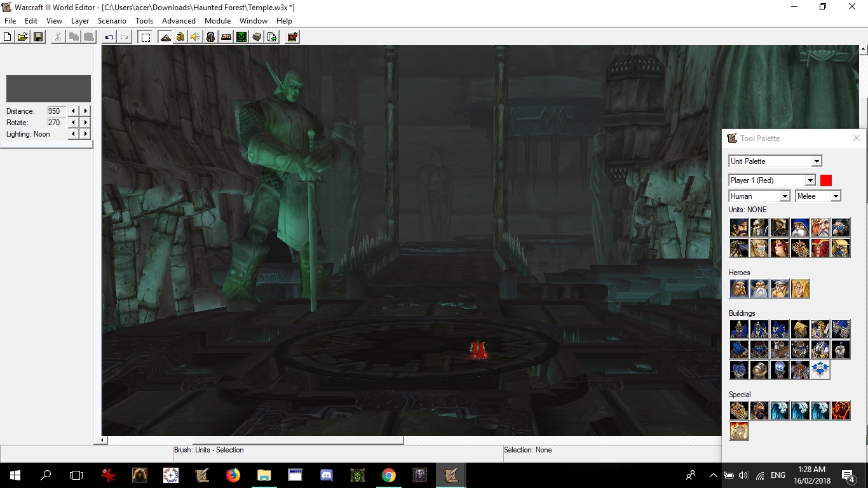Select the Sorceress unit icon
Viewport: 868px width, 488px height.
pyautogui.click(x=780, y=248)
